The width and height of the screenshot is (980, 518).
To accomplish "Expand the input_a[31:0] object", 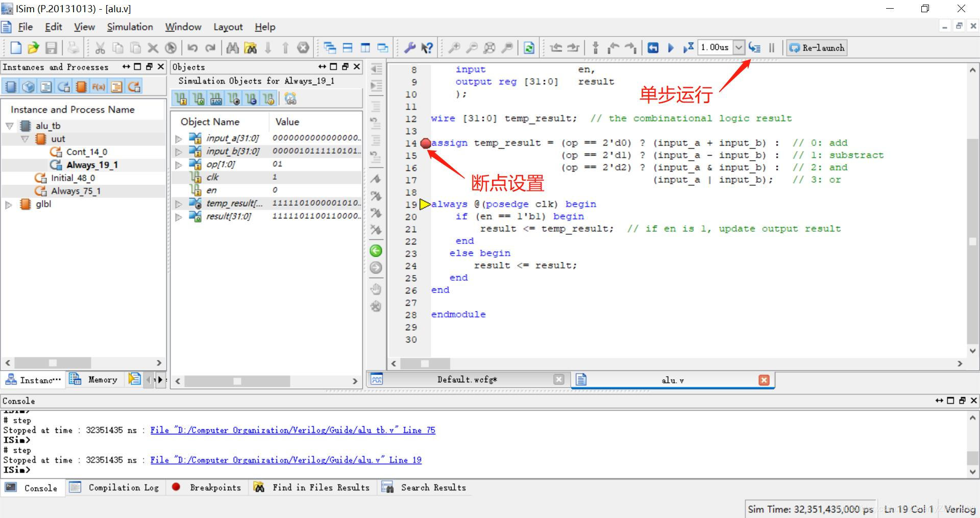I will pos(178,138).
